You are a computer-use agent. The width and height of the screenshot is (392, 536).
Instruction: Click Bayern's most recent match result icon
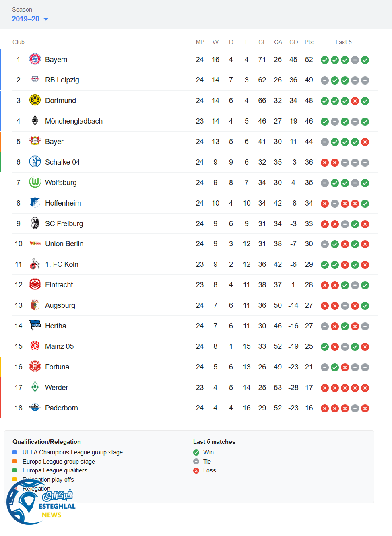coord(365,60)
